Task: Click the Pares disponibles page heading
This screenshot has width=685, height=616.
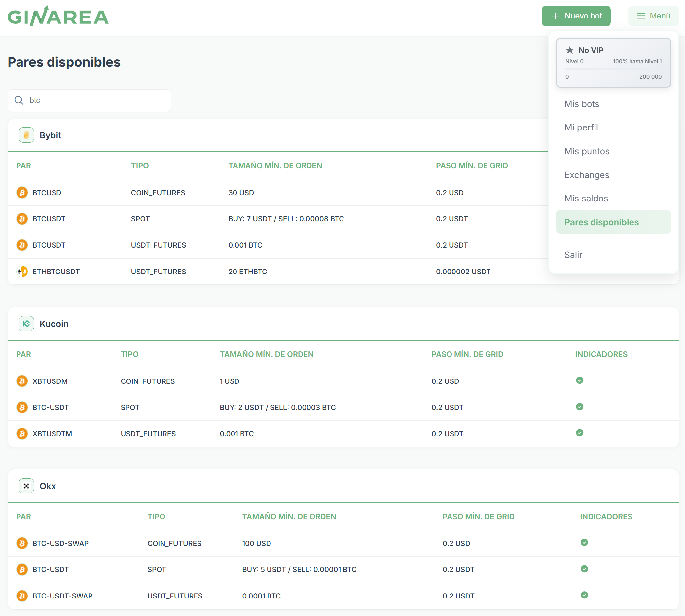Action: [x=64, y=62]
